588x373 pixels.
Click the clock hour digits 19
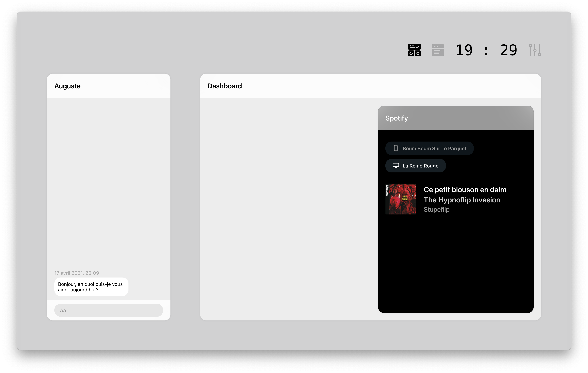464,50
